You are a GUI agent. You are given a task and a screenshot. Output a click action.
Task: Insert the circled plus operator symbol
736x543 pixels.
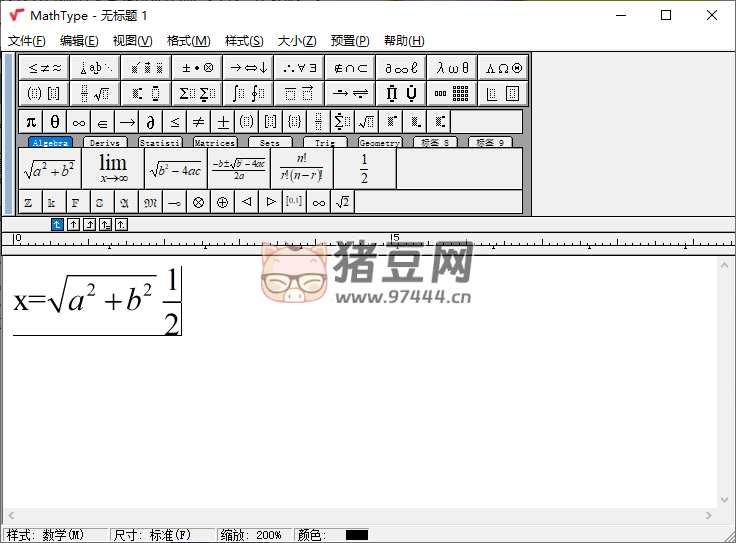click(222, 202)
